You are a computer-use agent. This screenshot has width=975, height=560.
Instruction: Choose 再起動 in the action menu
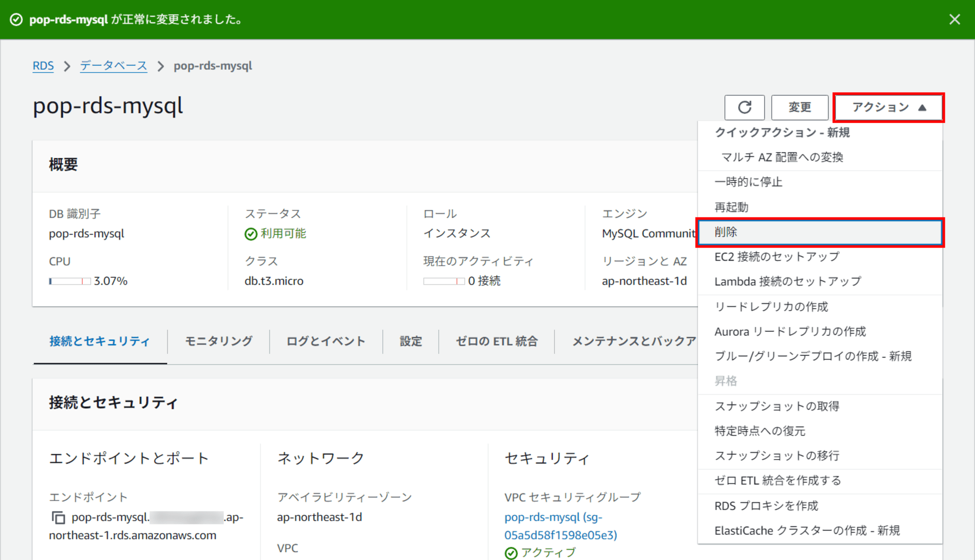coord(820,207)
